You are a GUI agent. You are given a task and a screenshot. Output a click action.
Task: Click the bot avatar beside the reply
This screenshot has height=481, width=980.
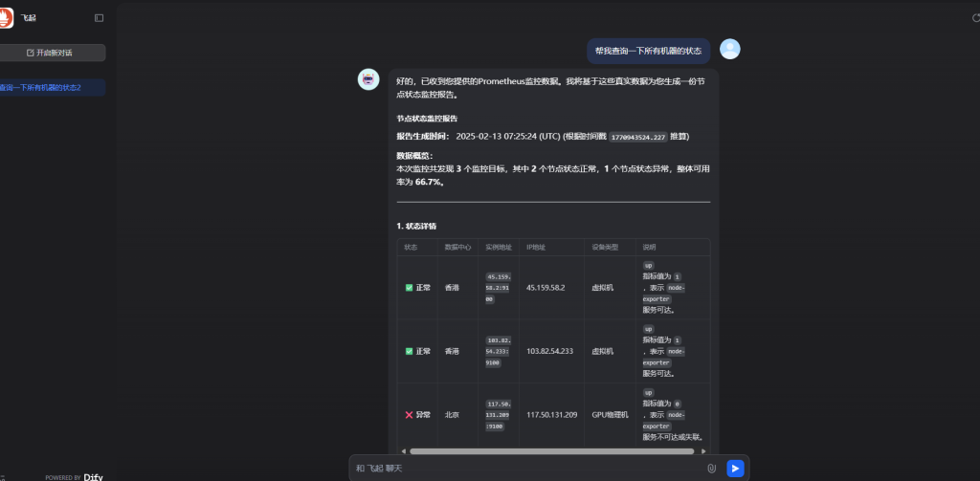368,79
